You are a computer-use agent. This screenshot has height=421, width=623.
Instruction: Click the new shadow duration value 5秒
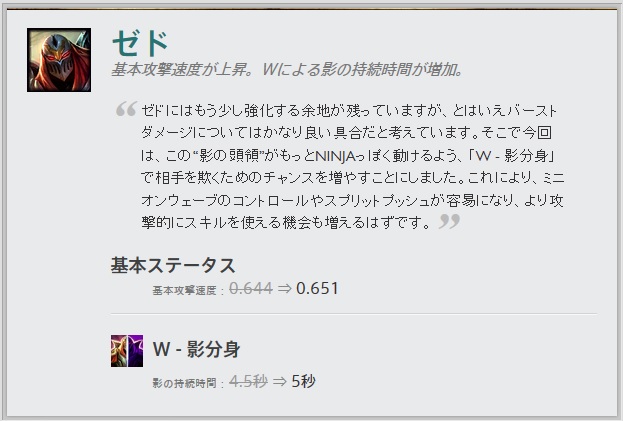[x=304, y=381]
